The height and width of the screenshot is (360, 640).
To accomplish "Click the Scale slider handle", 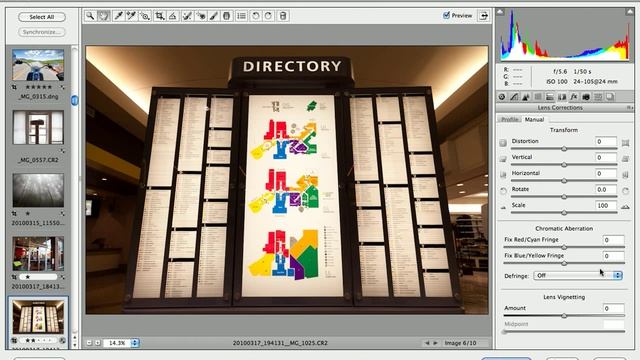I will click(564, 213).
